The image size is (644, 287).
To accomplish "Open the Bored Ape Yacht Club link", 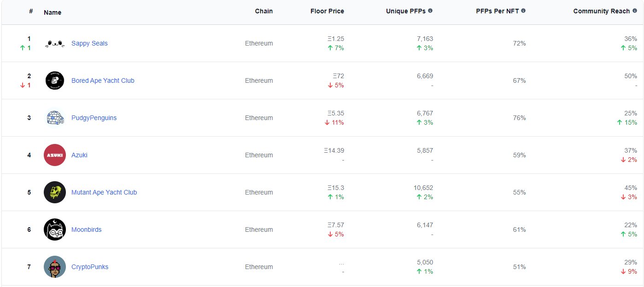I will (103, 80).
